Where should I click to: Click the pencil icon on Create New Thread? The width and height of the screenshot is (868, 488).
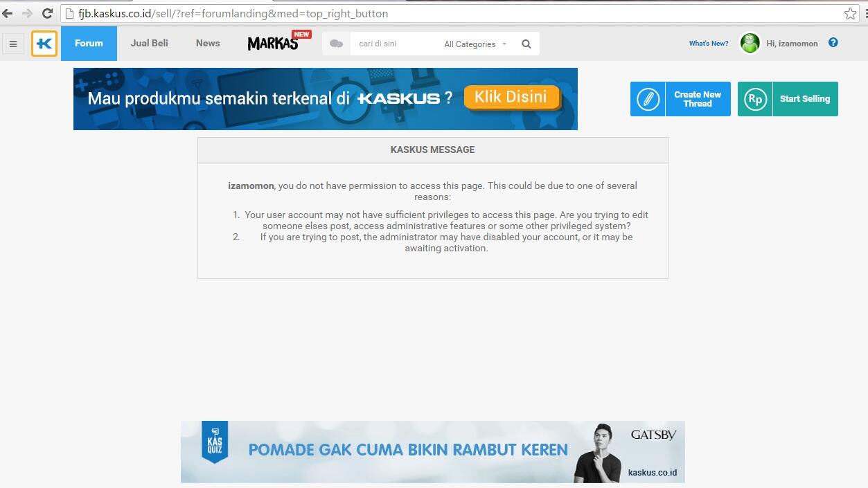648,99
